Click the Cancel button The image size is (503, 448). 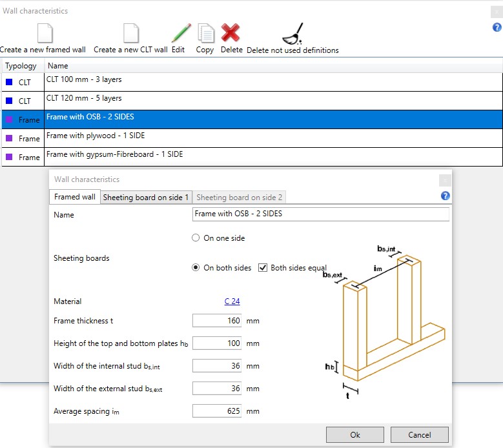pyautogui.click(x=419, y=434)
